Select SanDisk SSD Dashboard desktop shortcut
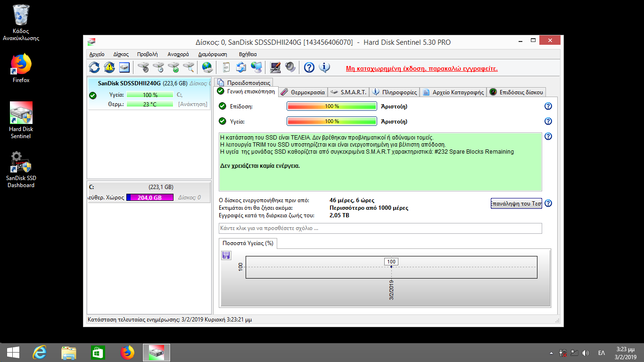Image resolution: width=644 pixels, height=362 pixels. 21,169
